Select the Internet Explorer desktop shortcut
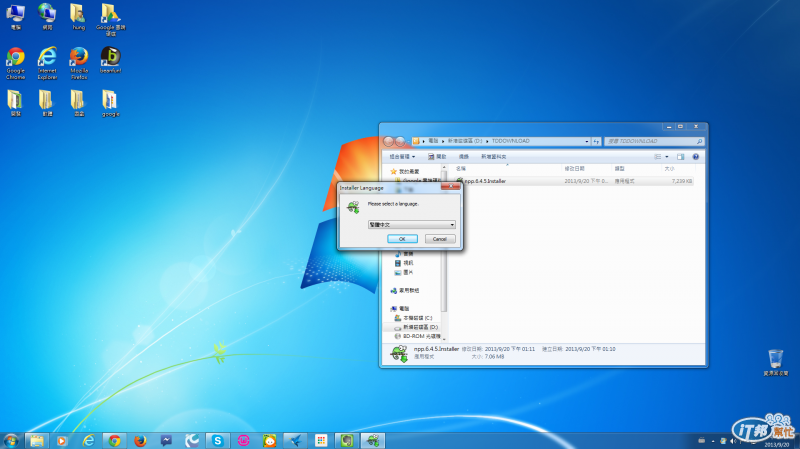 coord(47,63)
